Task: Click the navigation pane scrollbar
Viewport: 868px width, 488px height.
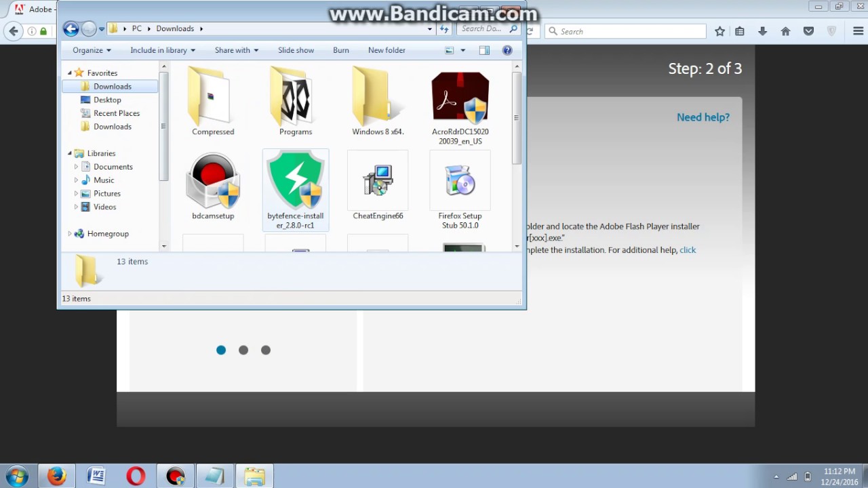Action: (x=163, y=125)
